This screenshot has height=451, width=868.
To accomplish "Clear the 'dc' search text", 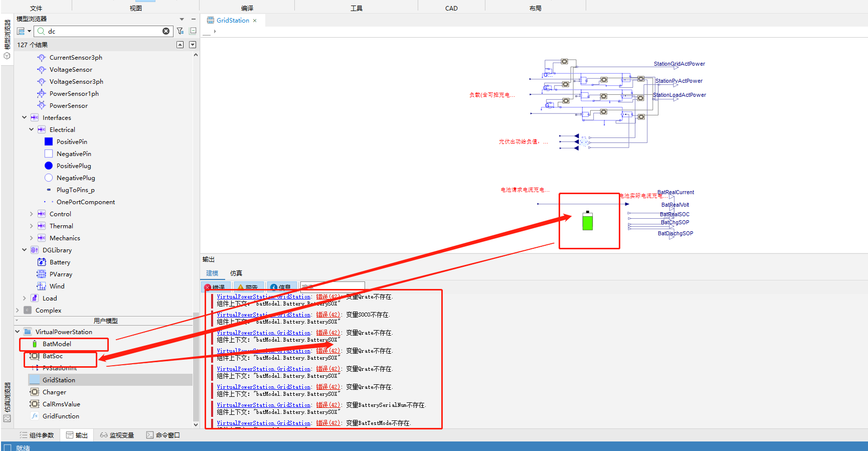I will coord(166,31).
